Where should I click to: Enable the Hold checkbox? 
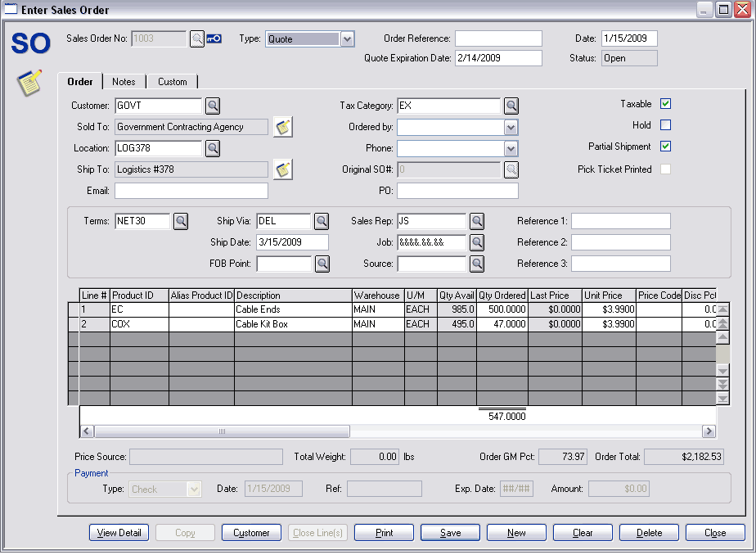click(x=665, y=125)
